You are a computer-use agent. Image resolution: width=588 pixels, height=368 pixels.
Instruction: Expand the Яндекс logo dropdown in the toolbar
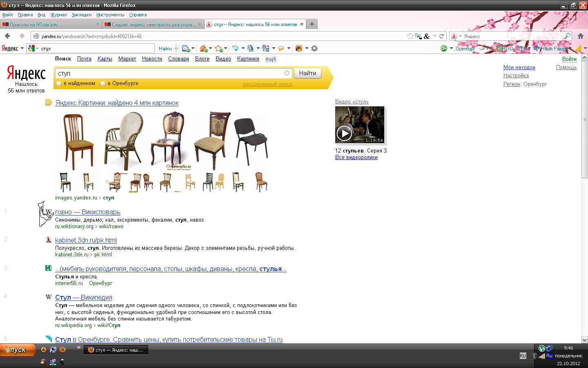[22, 48]
